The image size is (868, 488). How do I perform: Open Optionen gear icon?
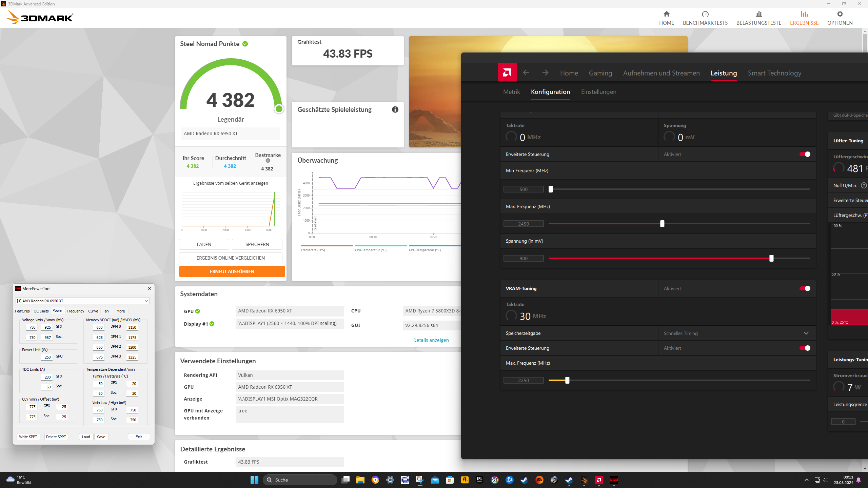(x=840, y=14)
